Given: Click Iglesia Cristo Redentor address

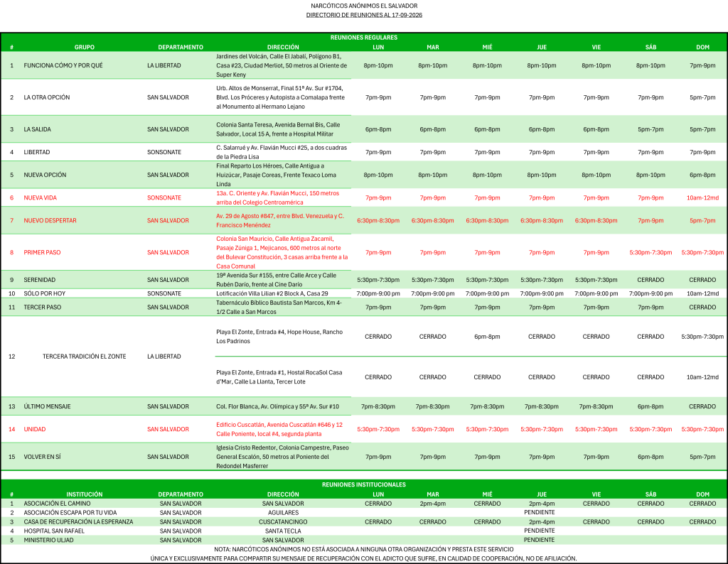Looking at the screenshot, I should (282, 457).
